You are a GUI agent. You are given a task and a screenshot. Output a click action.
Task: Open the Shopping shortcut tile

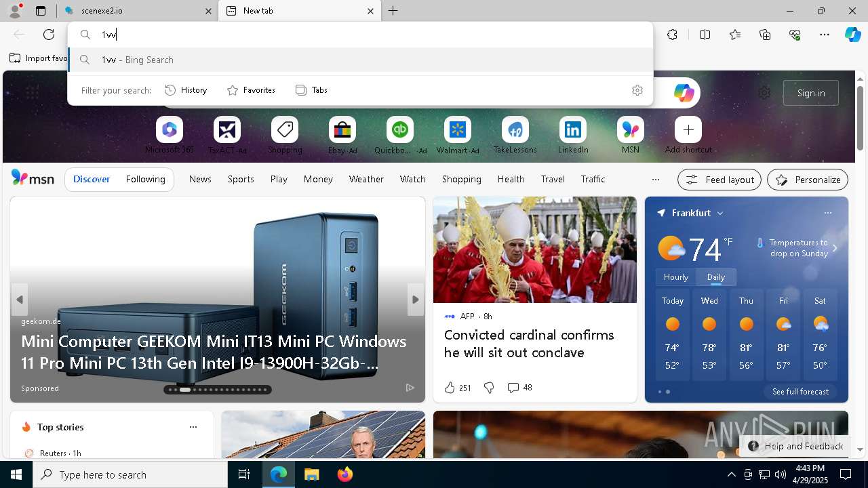coord(285,129)
